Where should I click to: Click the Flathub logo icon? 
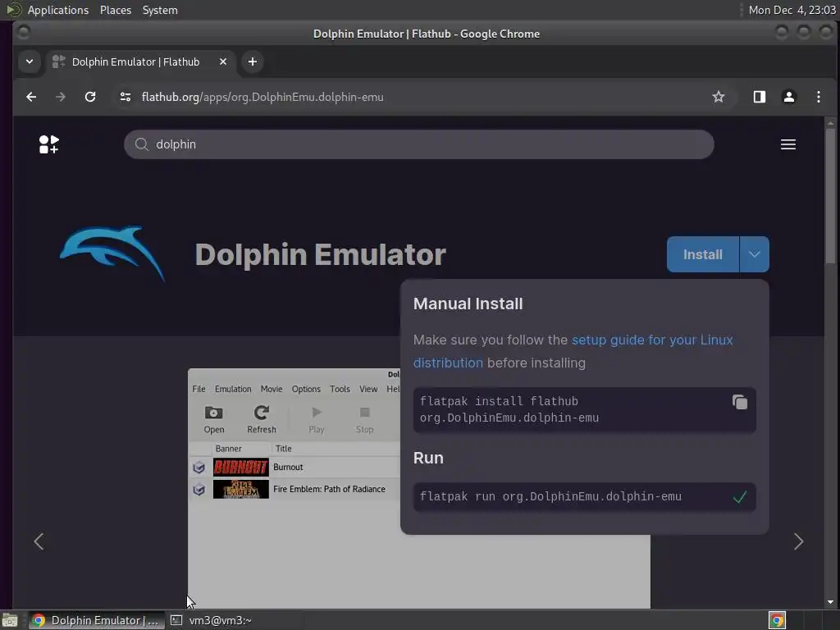48,144
